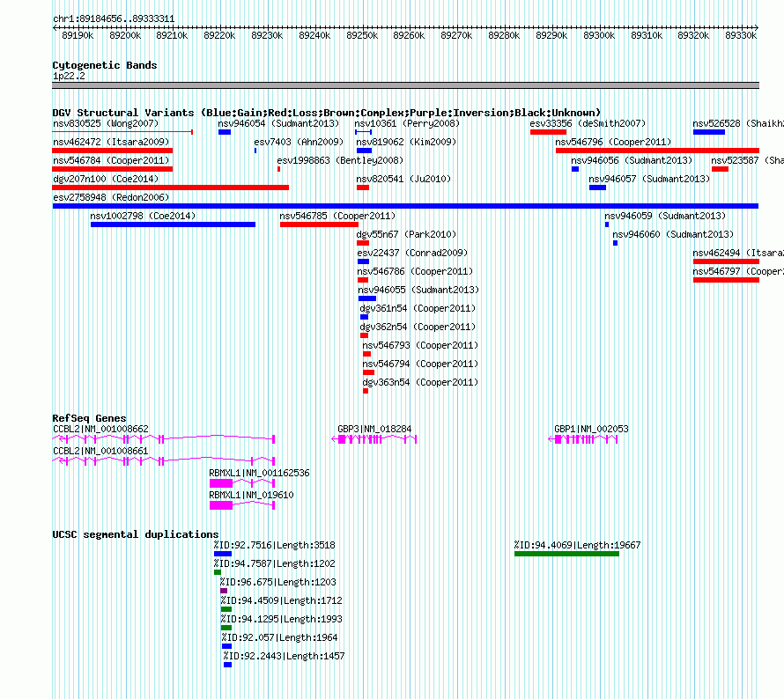Screen dimensions: 784x699
Task: Select dgv362n54 (Cooper2011) label
Action: pyautogui.click(x=418, y=327)
